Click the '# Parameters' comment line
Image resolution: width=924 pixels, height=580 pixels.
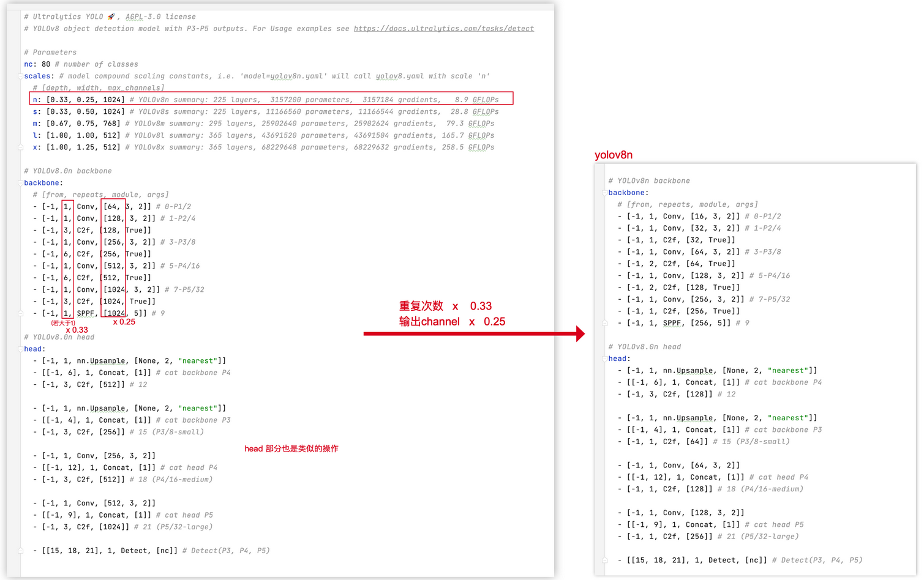(x=50, y=53)
